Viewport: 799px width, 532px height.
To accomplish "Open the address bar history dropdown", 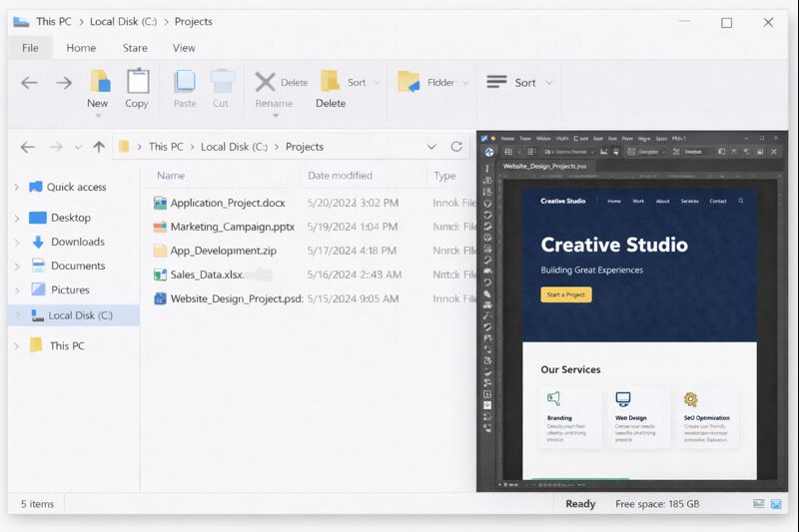I will pyautogui.click(x=431, y=147).
